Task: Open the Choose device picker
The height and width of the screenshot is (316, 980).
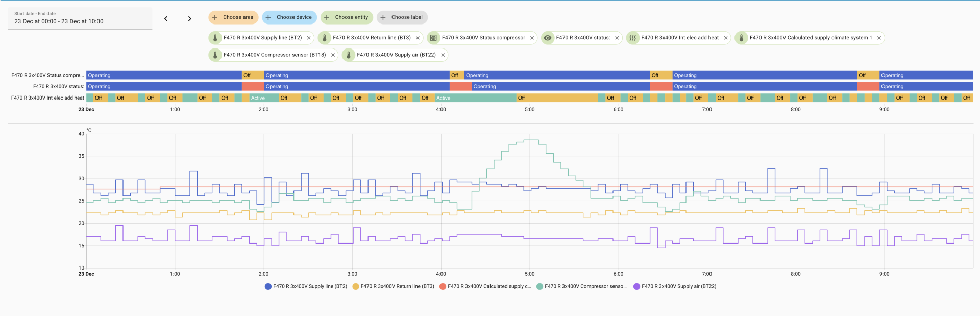Action: pos(289,17)
